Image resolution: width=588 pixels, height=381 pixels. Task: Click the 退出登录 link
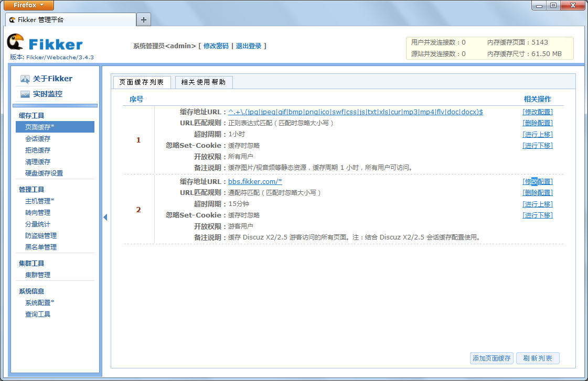point(249,46)
